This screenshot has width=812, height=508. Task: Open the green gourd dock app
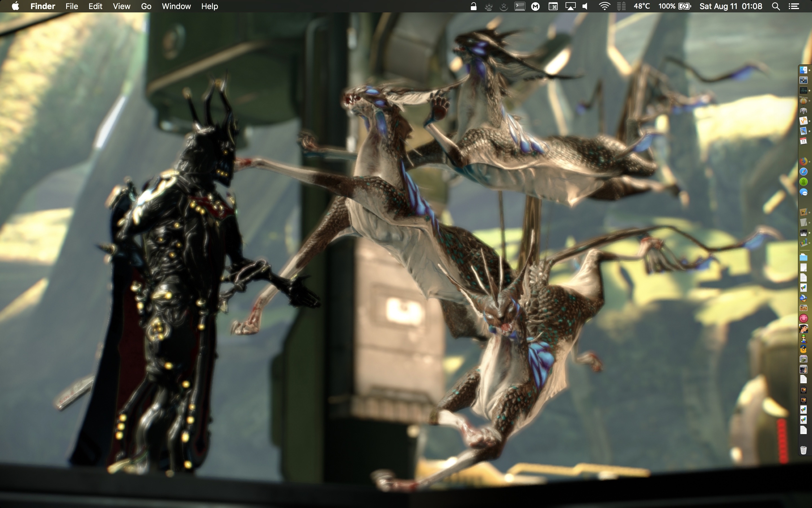click(x=803, y=182)
